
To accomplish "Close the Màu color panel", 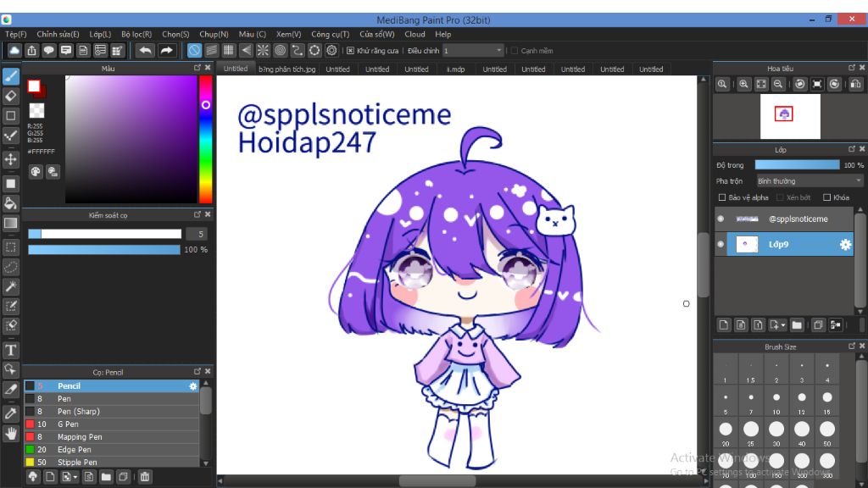I will click(x=208, y=68).
